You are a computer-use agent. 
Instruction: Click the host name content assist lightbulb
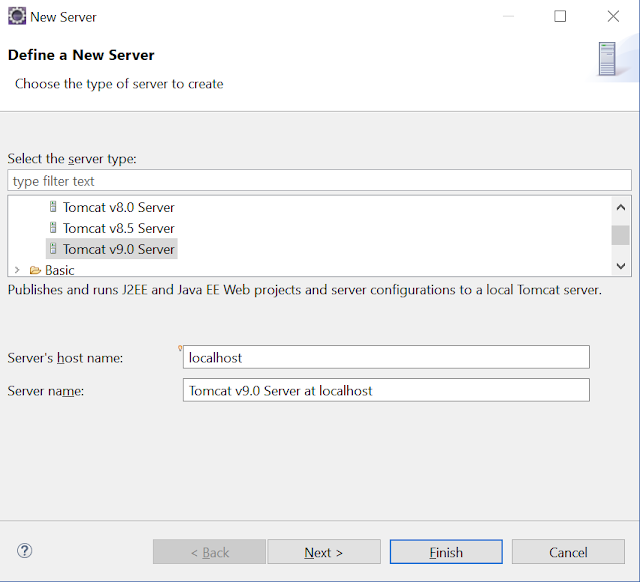tap(180, 348)
